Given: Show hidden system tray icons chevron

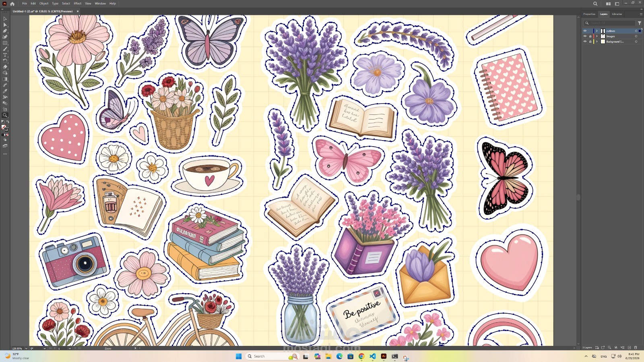Looking at the screenshot, I should (x=586, y=356).
